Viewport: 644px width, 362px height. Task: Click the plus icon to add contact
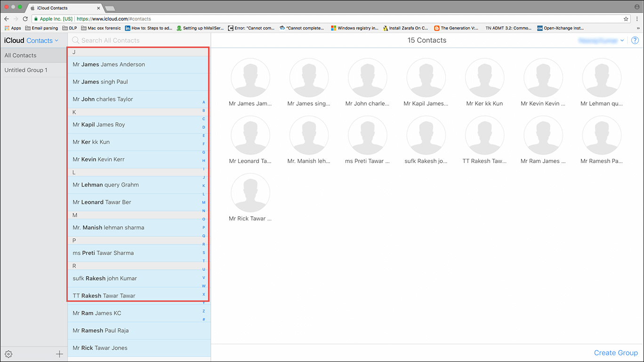[x=59, y=354]
